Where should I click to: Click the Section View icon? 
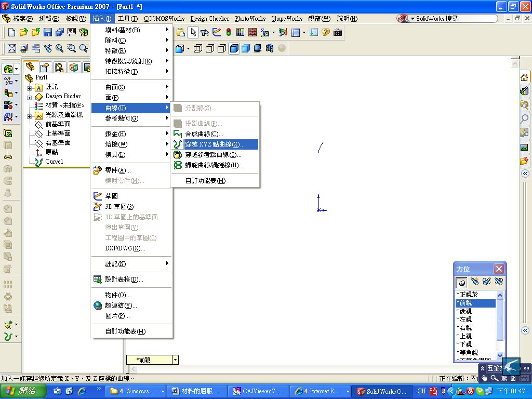click(x=270, y=48)
